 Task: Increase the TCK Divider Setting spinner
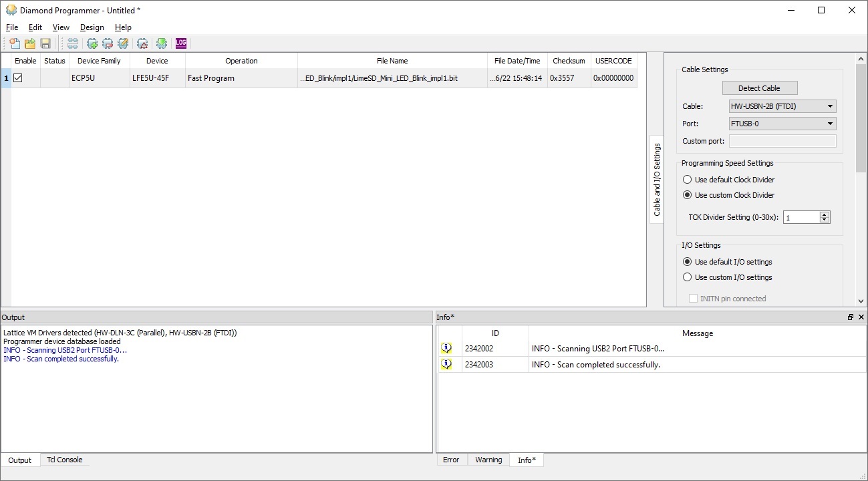click(825, 214)
